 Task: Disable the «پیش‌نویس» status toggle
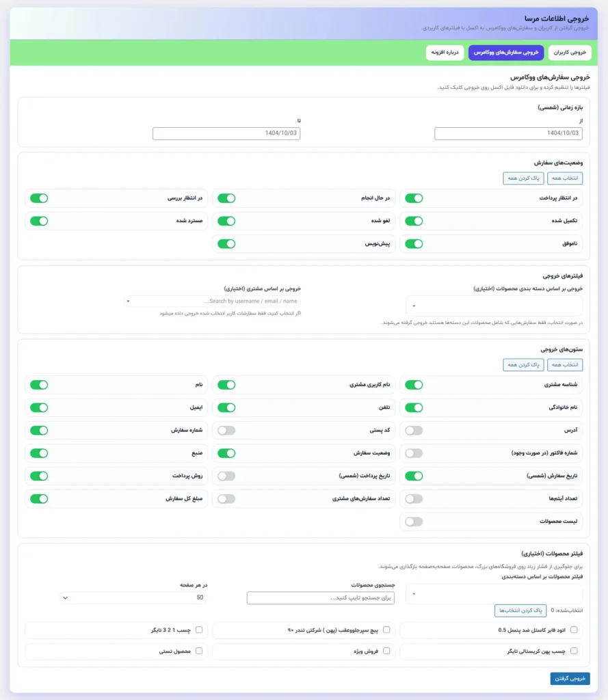(x=226, y=243)
